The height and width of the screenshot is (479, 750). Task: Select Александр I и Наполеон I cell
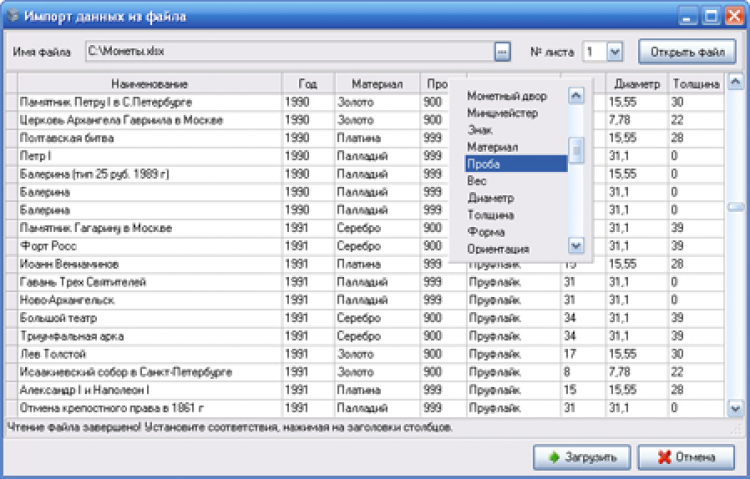pos(150,390)
